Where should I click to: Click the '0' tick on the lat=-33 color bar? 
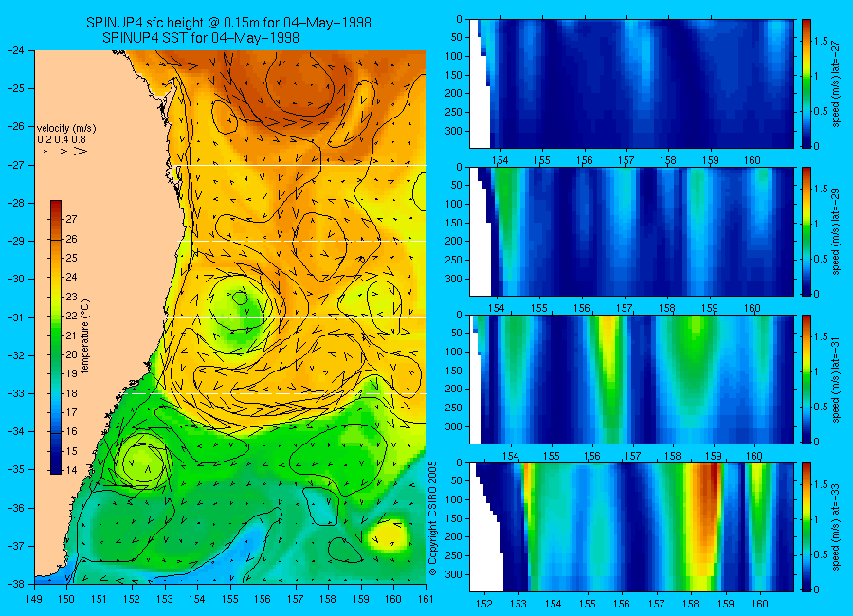[x=817, y=589]
